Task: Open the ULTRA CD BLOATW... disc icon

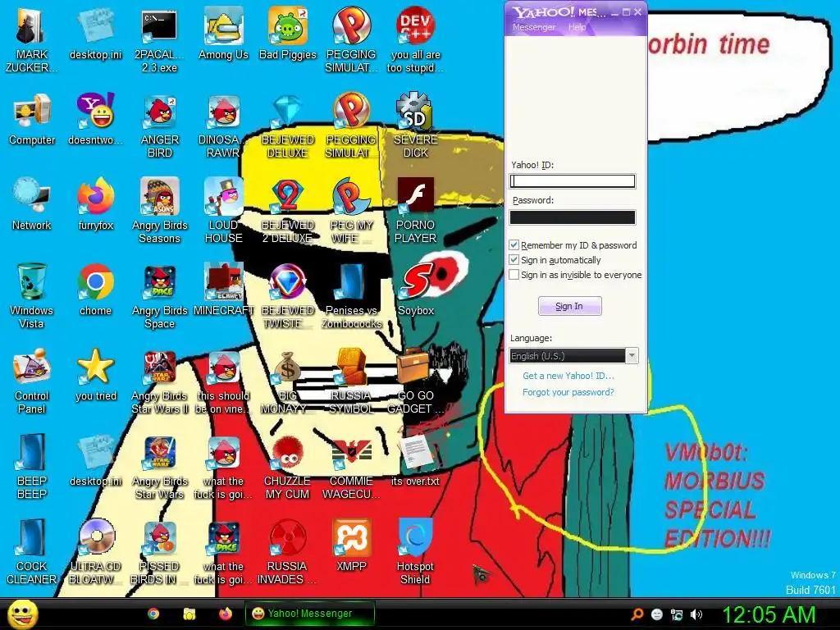Action: 95,550
